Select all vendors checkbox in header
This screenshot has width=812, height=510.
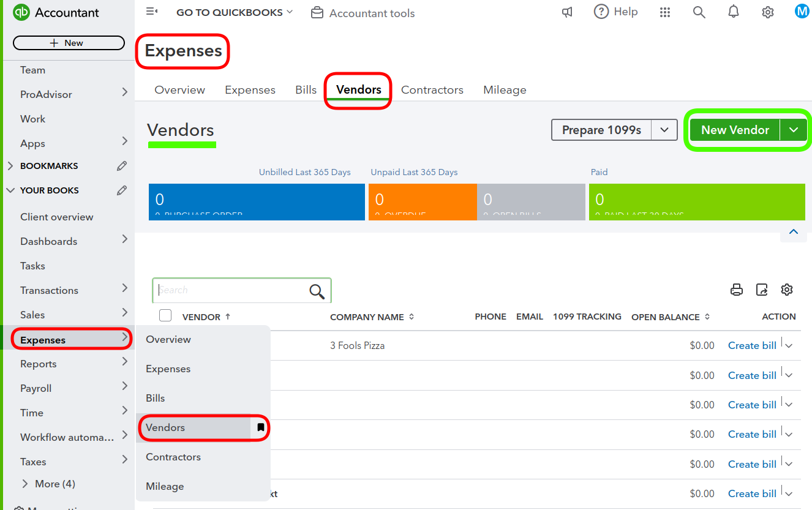click(x=165, y=316)
